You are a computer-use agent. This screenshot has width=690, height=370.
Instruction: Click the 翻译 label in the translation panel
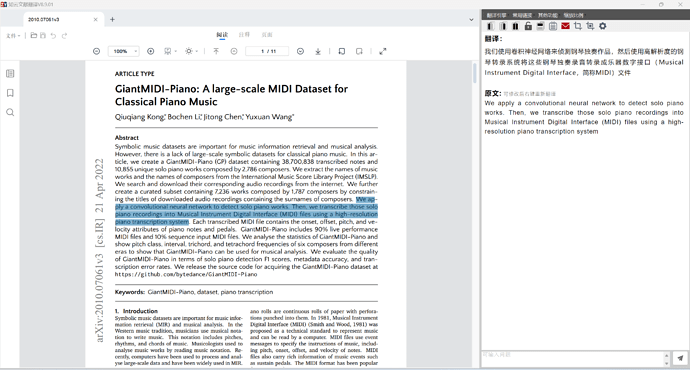point(493,39)
